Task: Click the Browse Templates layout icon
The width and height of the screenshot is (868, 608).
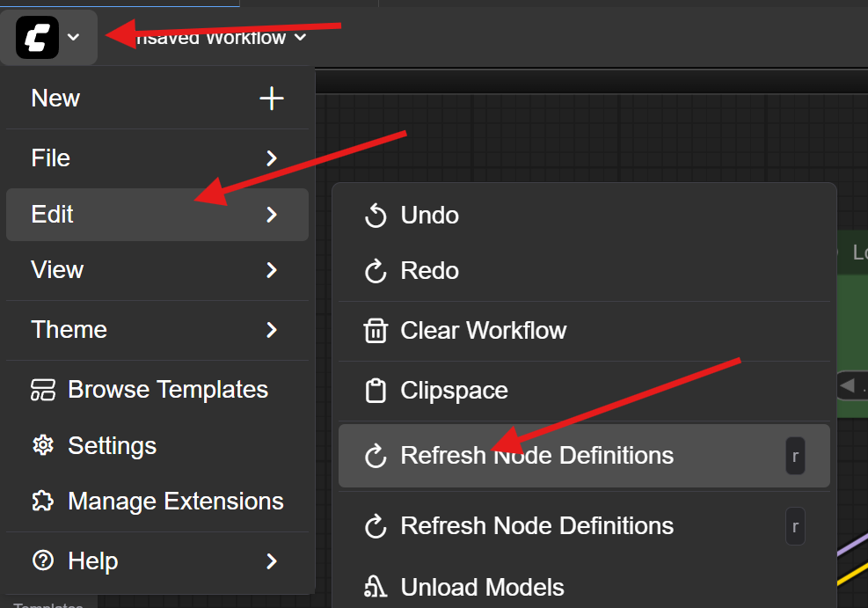Action: tap(42, 390)
